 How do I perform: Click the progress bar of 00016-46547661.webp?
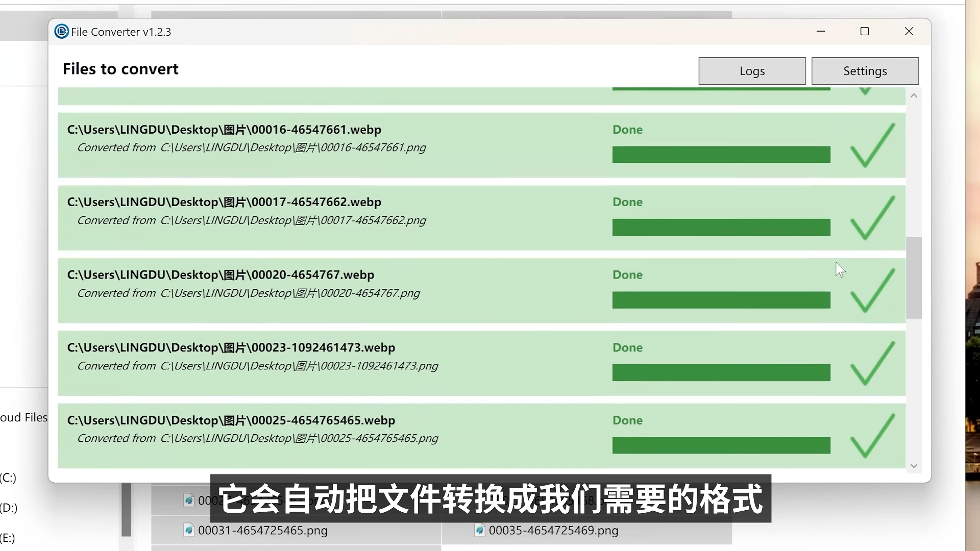click(721, 155)
